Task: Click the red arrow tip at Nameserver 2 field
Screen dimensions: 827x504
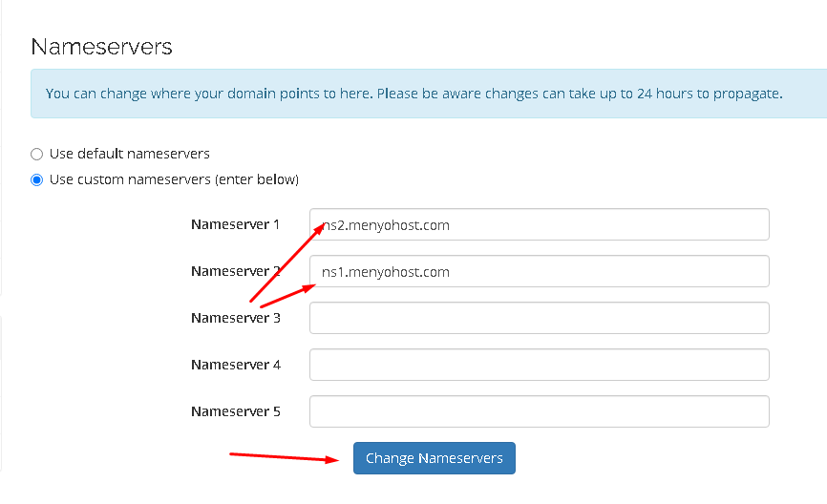Action: pos(310,288)
